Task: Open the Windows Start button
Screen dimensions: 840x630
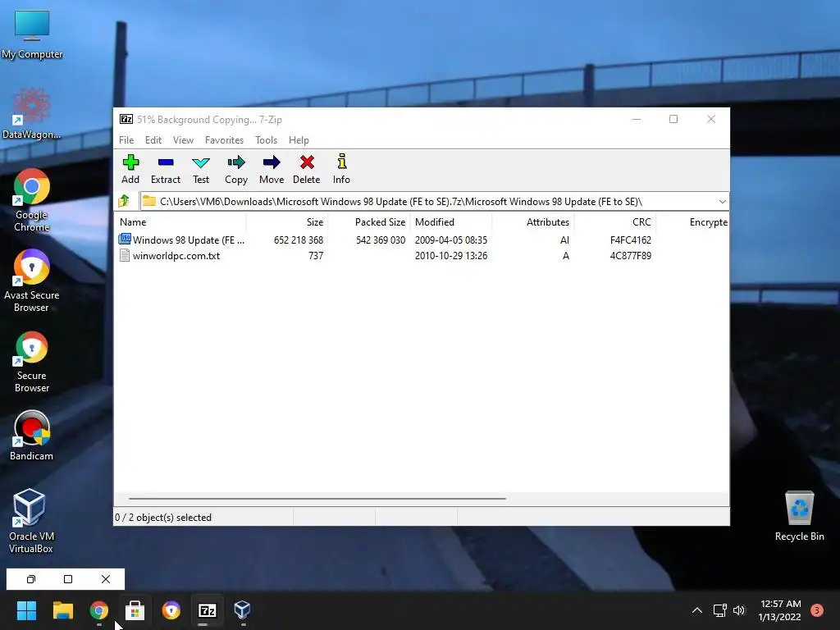Action: click(x=26, y=610)
